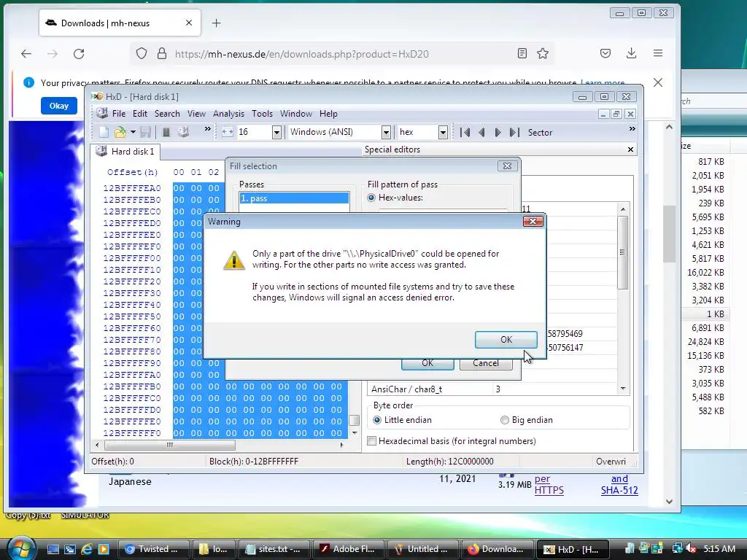Click Cancel in the Fill selection dialog

[x=485, y=363]
